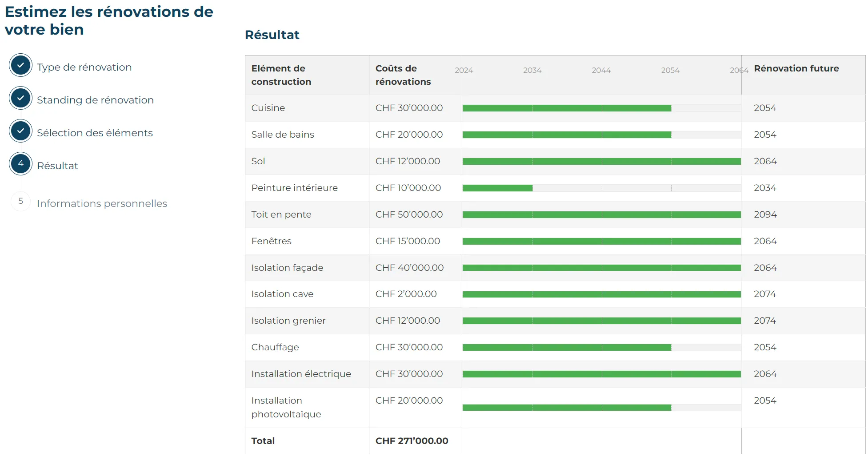The height and width of the screenshot is (456, 868).
Task: Open the Informations personnelles step
Action: coord(102,203)
